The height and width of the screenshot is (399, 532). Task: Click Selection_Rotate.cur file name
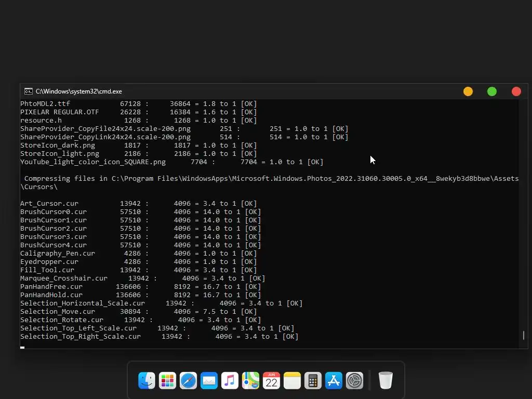pos(62,320)
